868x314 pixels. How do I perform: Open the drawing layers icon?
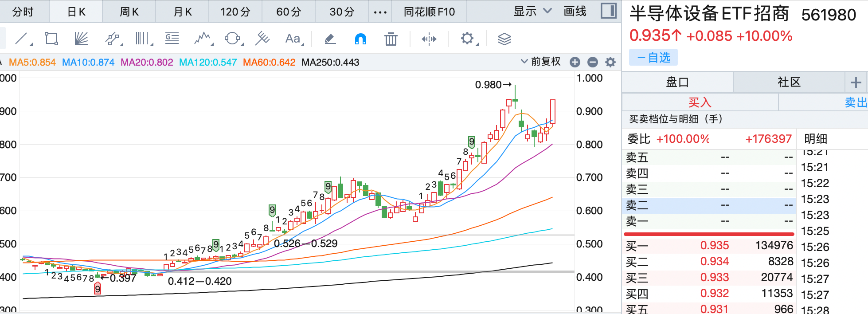504,39
